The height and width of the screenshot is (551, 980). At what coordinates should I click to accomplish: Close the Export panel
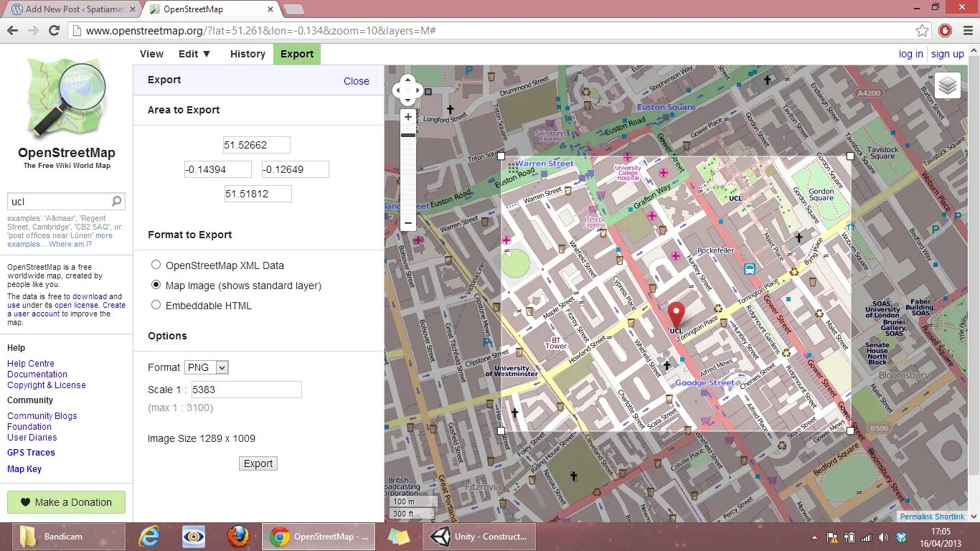point(357,81)
